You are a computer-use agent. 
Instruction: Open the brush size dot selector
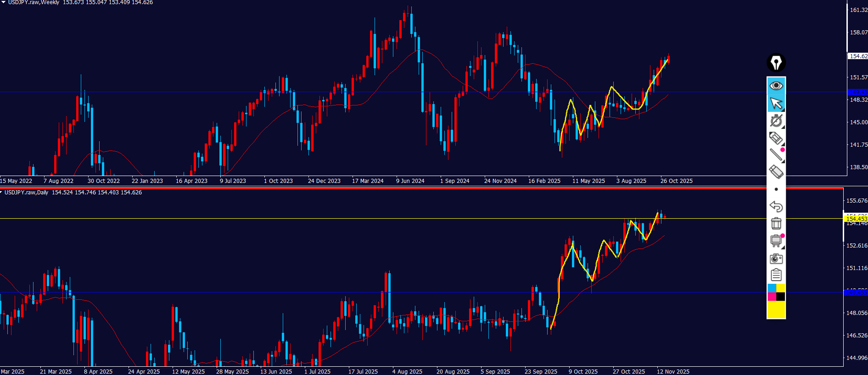coord(776,189)
